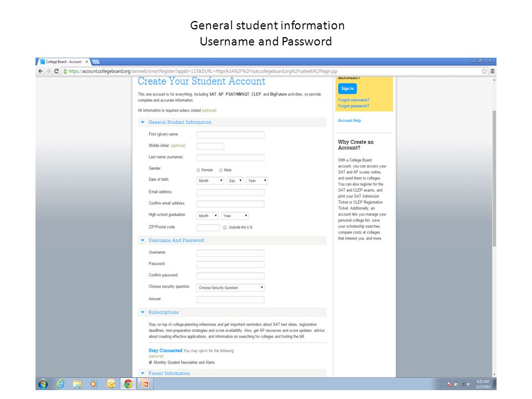Click the Why Create an Account? heading
The image size is (532, 399).
[356, 145]
